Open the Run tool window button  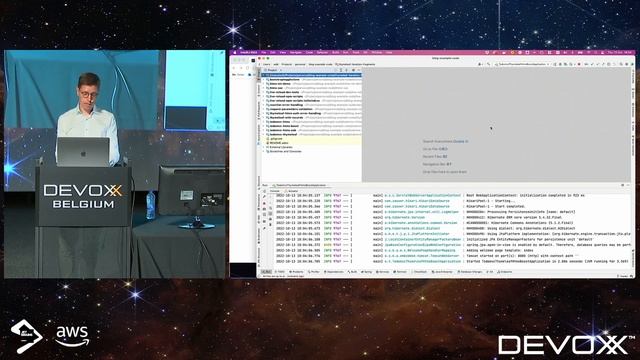(267, 272)
